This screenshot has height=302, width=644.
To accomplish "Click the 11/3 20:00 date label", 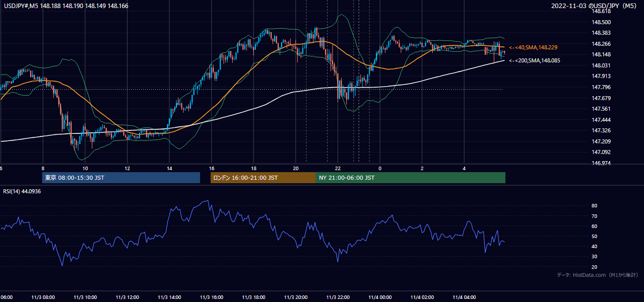I will pos(296,297).
